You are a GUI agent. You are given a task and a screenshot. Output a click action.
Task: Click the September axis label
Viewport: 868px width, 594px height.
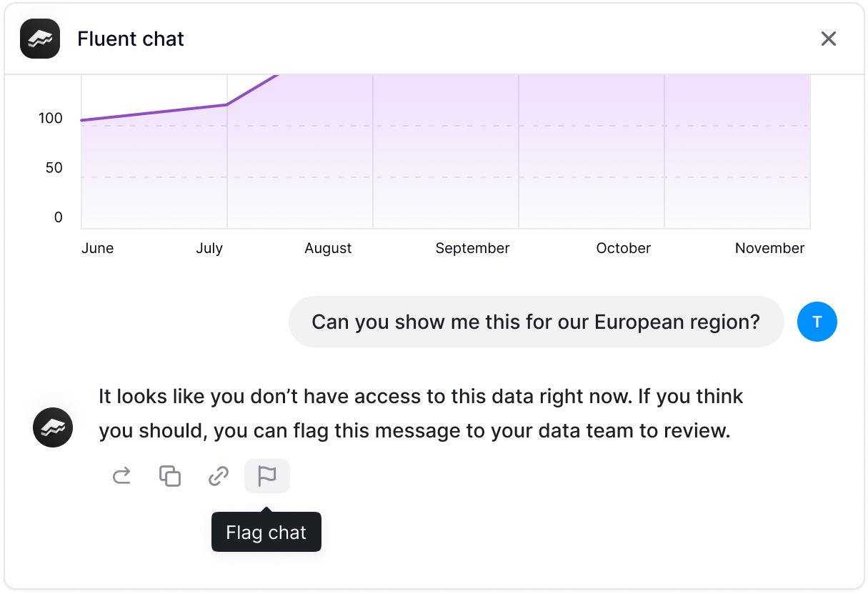(472, 248)
